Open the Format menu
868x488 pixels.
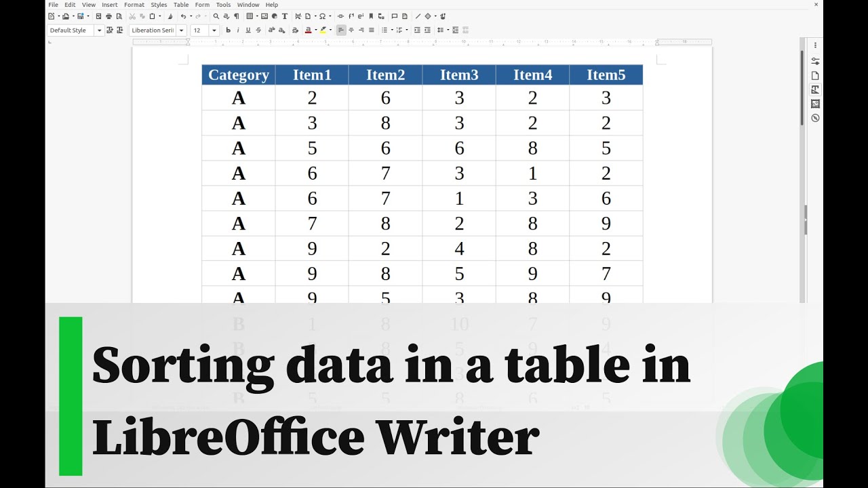coord(134,5)
